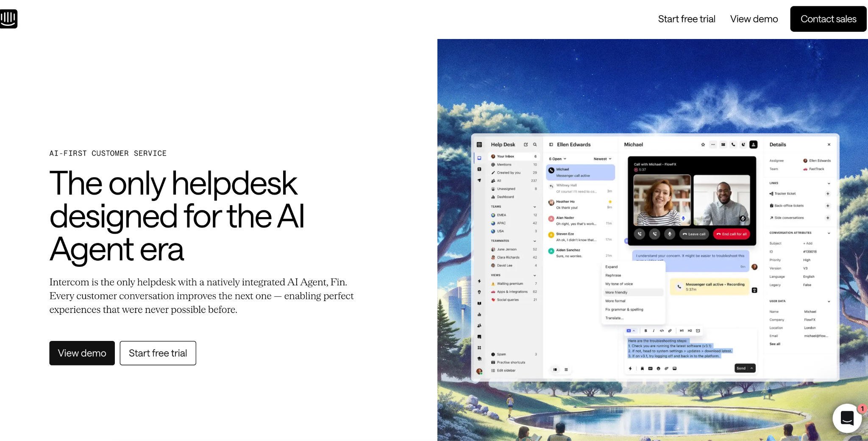The image size is (868, 441).
Task: Close the Details panel with the X
Action: [829, 145]
